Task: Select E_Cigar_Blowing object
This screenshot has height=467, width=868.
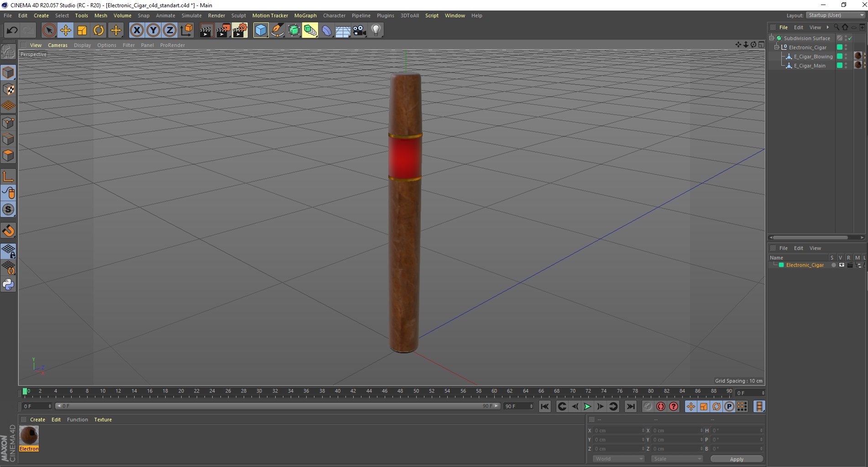Action: pyautogui.click(x=813, y=57)
